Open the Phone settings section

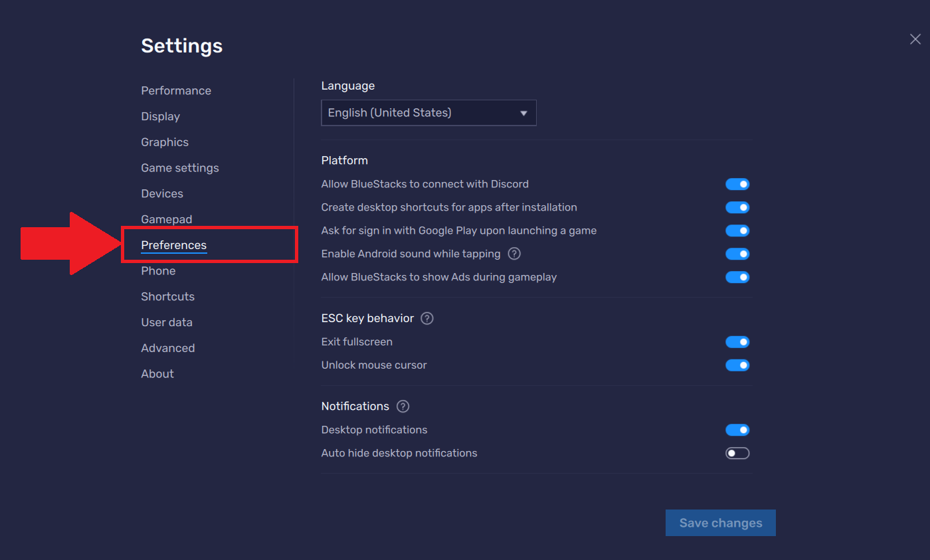pyautogui.click(x=158, y=271)
